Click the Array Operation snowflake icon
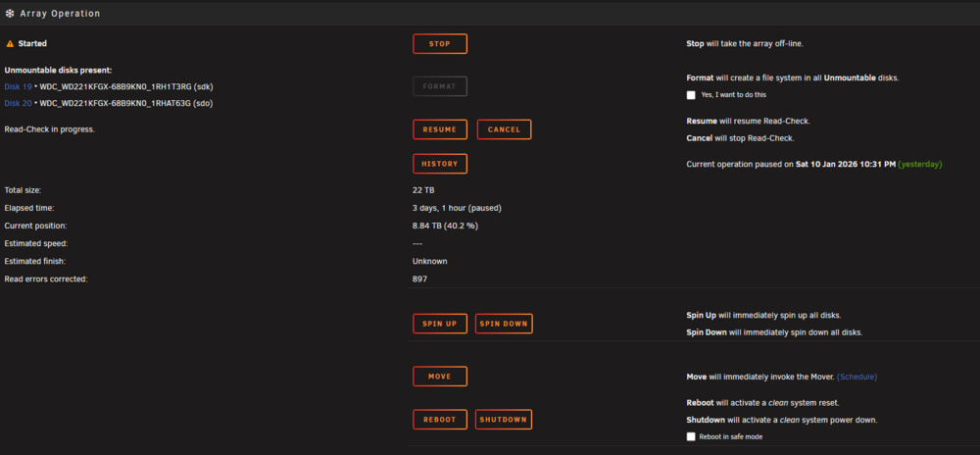The width and height of the screenshot is (980, 455). pos(10,13)
